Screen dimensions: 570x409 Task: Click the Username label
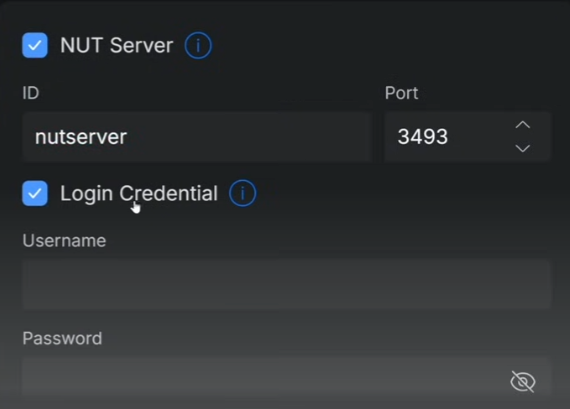tap(64, 241)
